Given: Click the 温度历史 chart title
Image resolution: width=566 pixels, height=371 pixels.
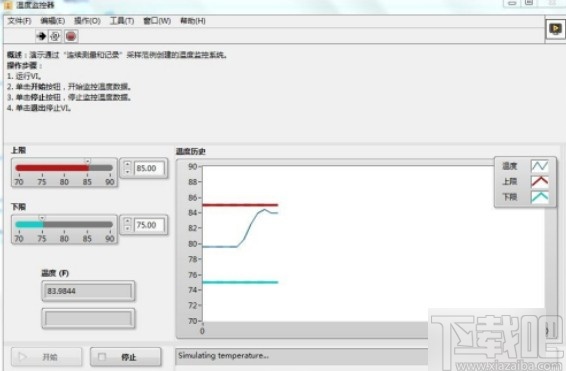Looking at the screenshot, I should point(191,152).
